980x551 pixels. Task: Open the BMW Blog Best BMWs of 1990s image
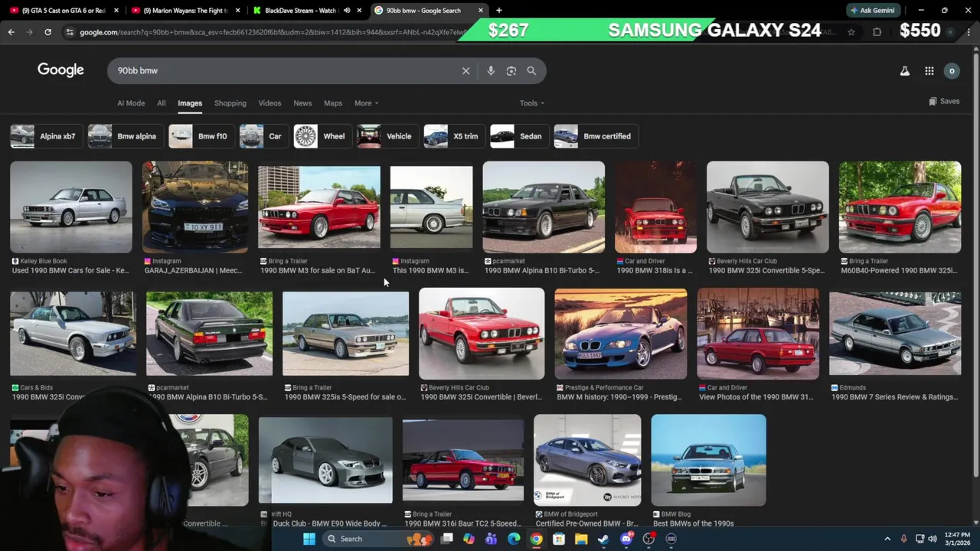[x=708, y=460]
